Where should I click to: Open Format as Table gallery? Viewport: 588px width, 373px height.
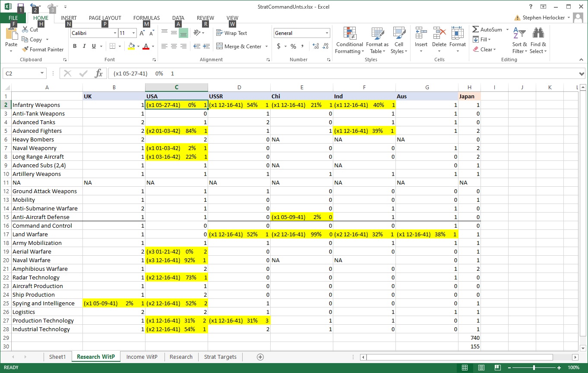tap(377, 41)
